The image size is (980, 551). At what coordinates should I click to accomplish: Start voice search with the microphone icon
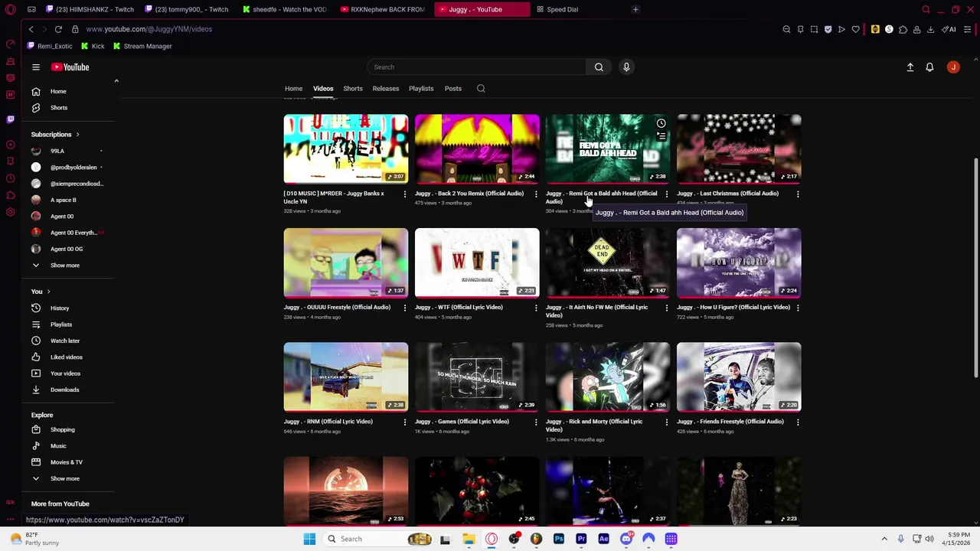point(626,67)
